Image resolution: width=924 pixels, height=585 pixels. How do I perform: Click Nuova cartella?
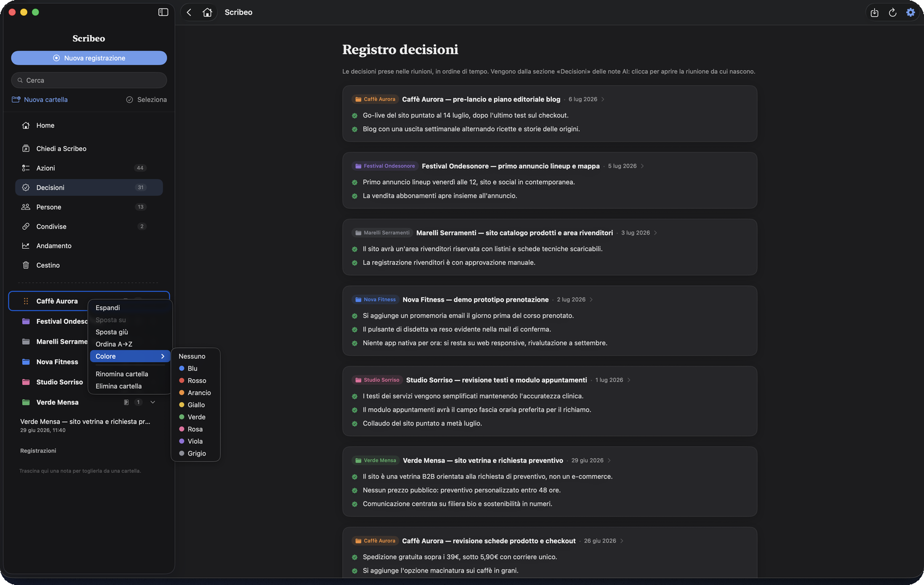point(40,100)
